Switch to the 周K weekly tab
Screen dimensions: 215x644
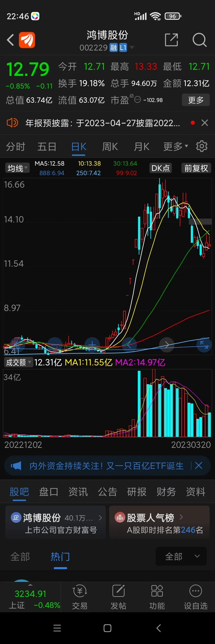pyautogui.click(x=110, y=147)
